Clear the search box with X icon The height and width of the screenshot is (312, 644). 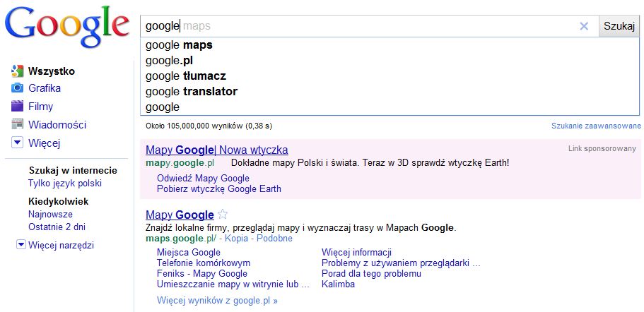point(584,26)
